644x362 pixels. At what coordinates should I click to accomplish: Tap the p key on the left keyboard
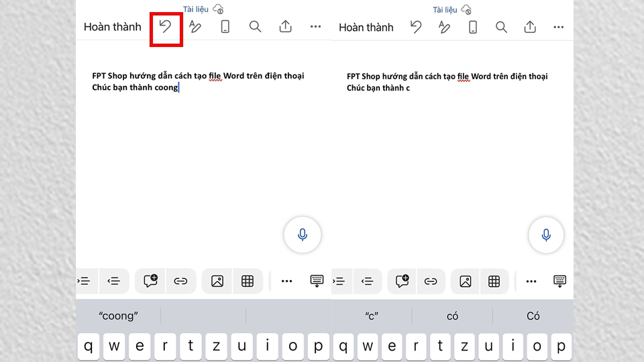[318, 347]
